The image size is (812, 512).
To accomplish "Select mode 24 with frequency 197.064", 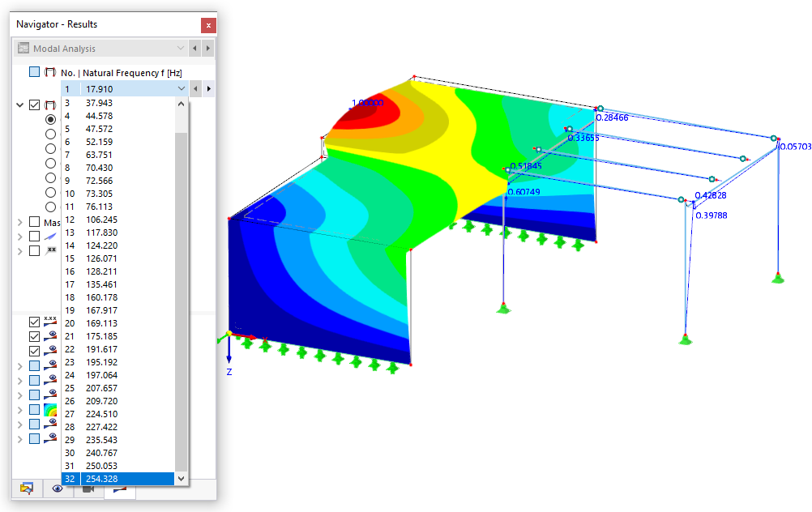I will [x=118, y=375].
